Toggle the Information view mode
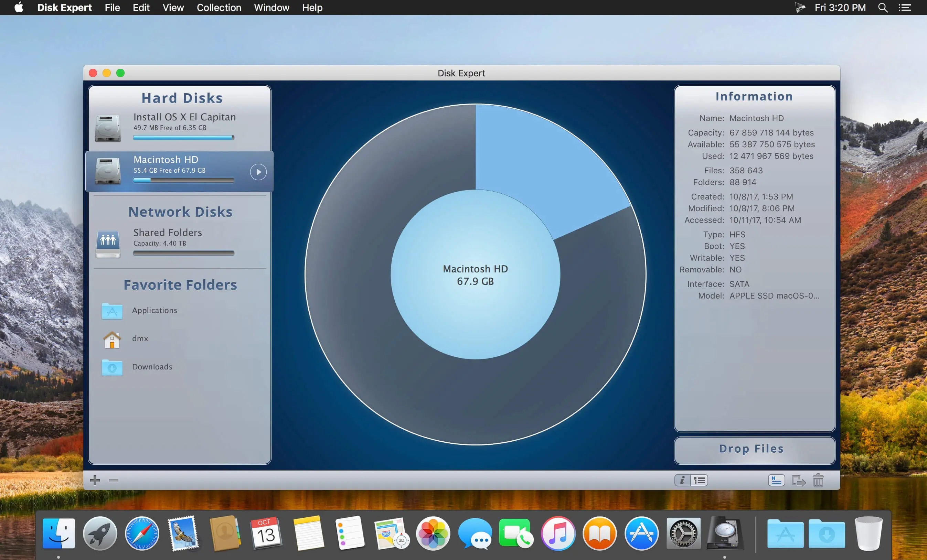This screenshot has width=927, height=560. 682,480
